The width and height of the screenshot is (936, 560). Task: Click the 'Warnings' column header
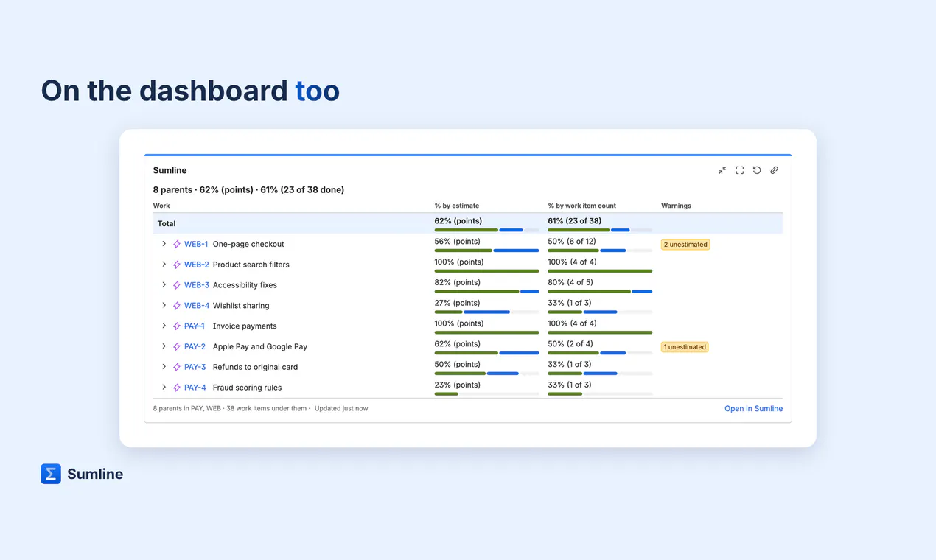point(676,206)
